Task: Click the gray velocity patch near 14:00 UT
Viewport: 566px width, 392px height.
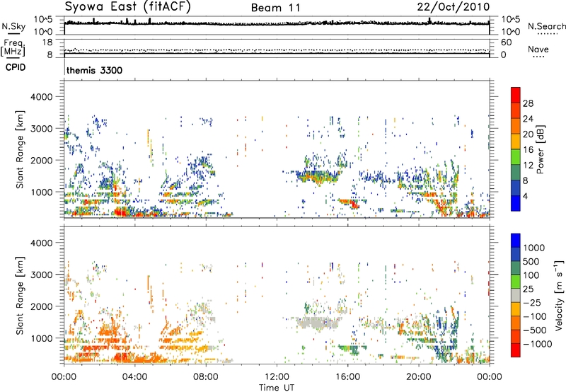Action: point(318,322)
